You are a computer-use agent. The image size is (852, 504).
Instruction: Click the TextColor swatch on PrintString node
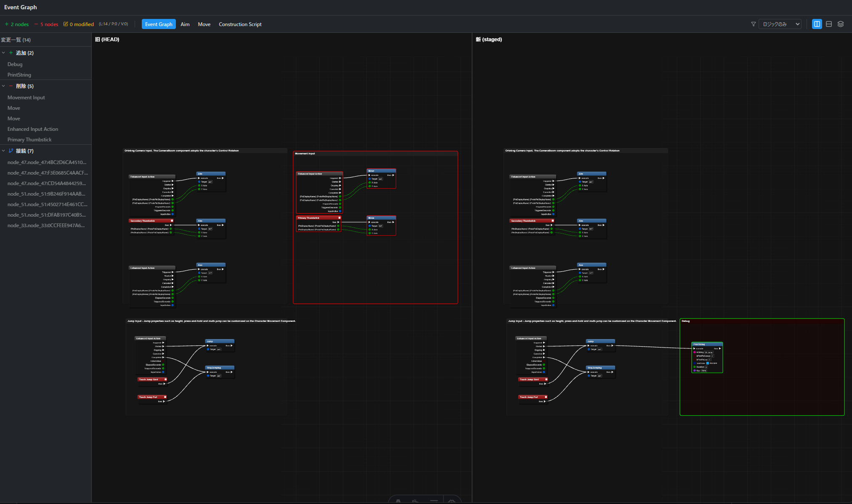[708, 363]
